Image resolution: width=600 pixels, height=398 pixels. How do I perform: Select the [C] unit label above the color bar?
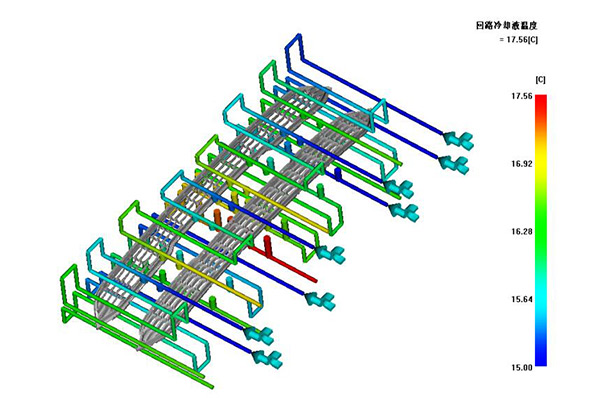click(x=540, y=80)
